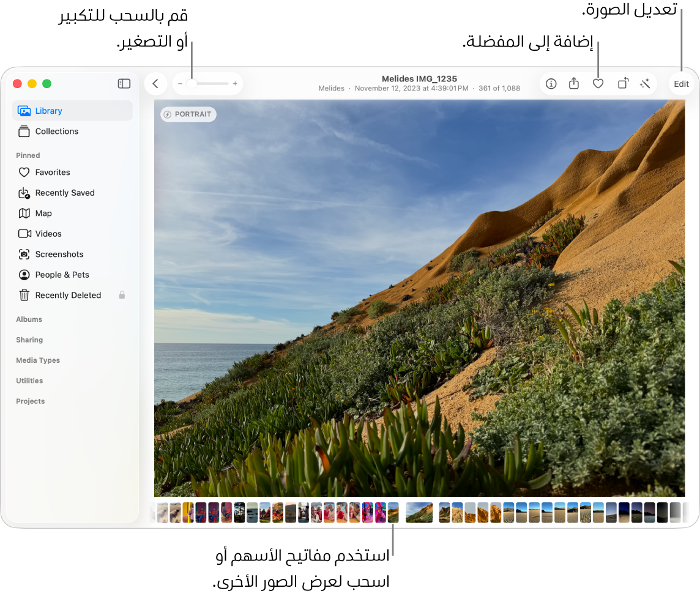Open the Share menu icon

pos(574,84)
